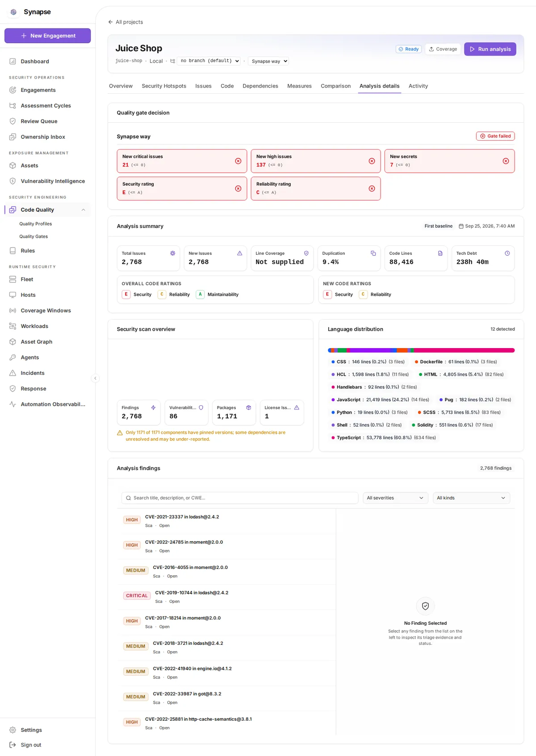Viewport: 536px width, 756px height.
Task: Click the search findings input field
Action: tap(240, 498)
